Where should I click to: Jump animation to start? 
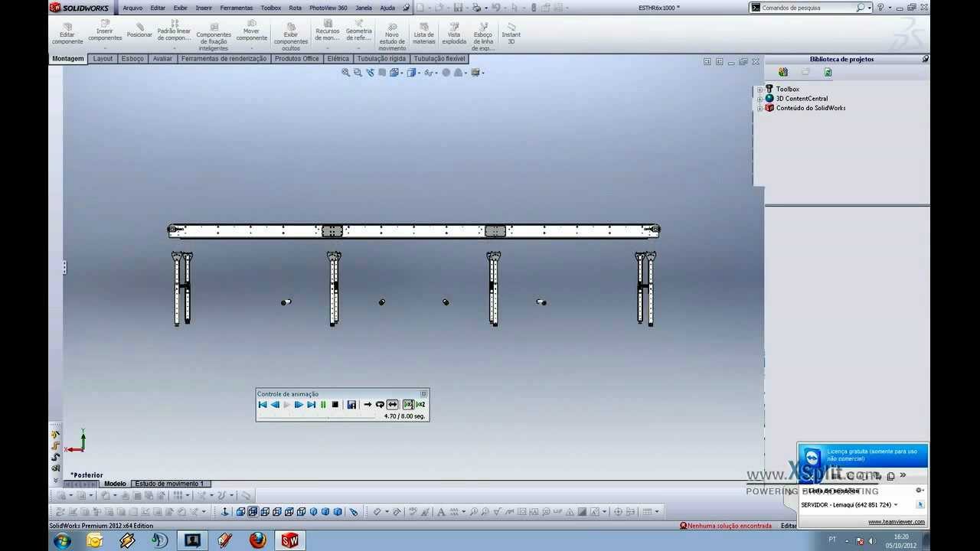263,405
